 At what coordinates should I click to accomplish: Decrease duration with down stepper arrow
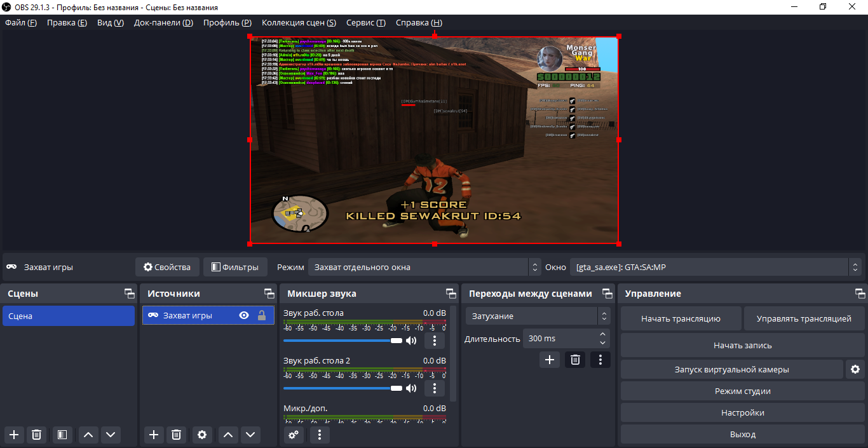(602, 343)
